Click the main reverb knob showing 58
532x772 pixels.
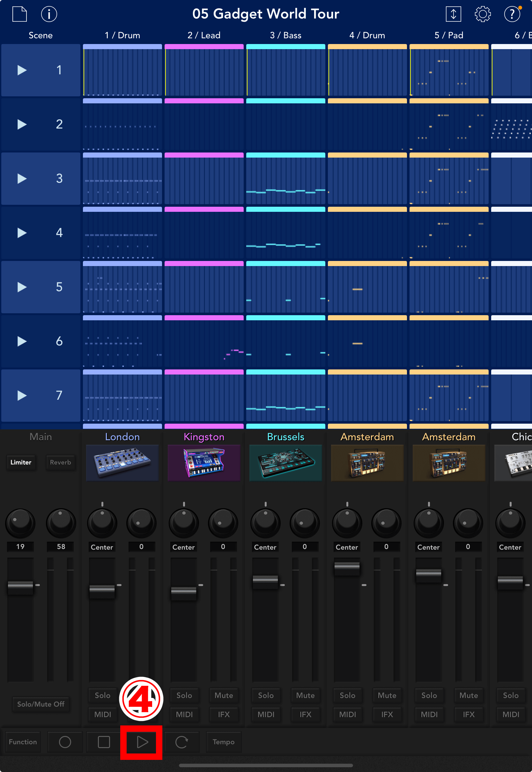tap(61, 523)
